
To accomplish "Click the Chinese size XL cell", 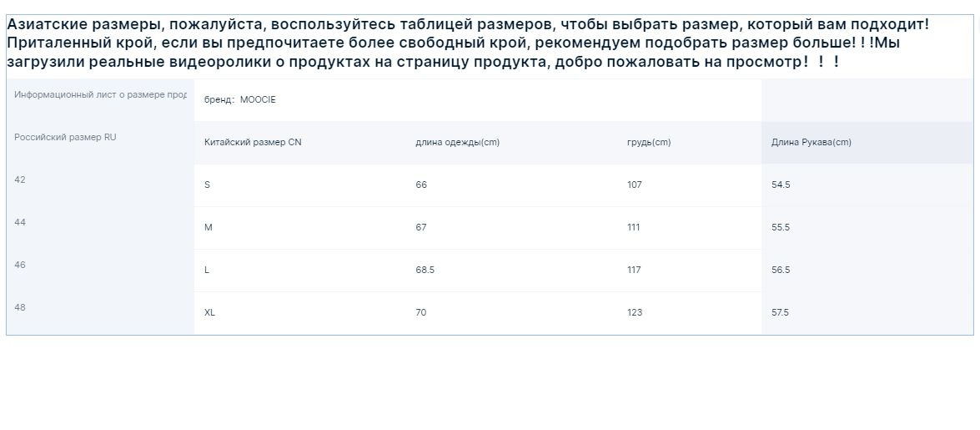I will click(x=300, y=312).
